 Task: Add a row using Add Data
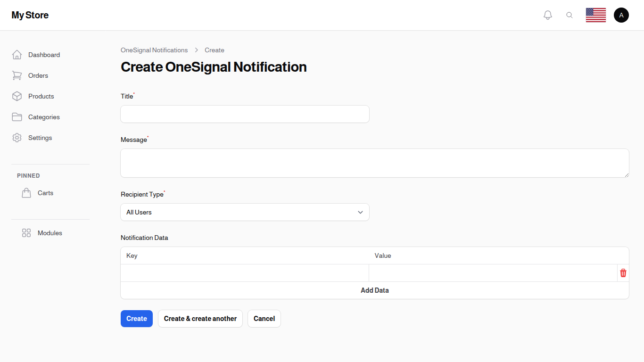click(x=375, y=290)
